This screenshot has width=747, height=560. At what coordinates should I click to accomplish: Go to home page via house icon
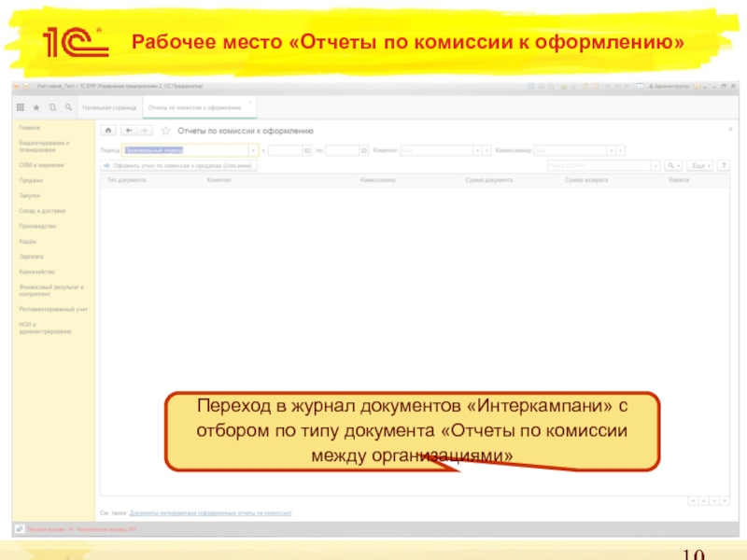pos(109,131)
